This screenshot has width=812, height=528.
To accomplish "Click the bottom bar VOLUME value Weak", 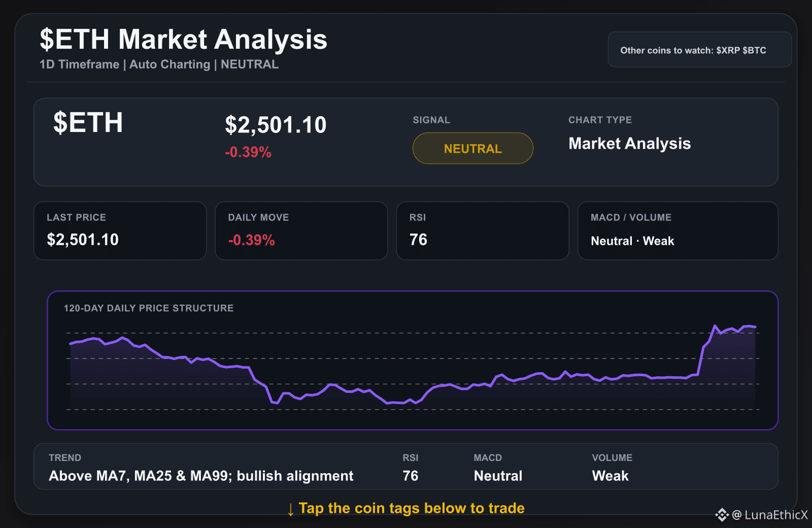I will tap(610, 476).
